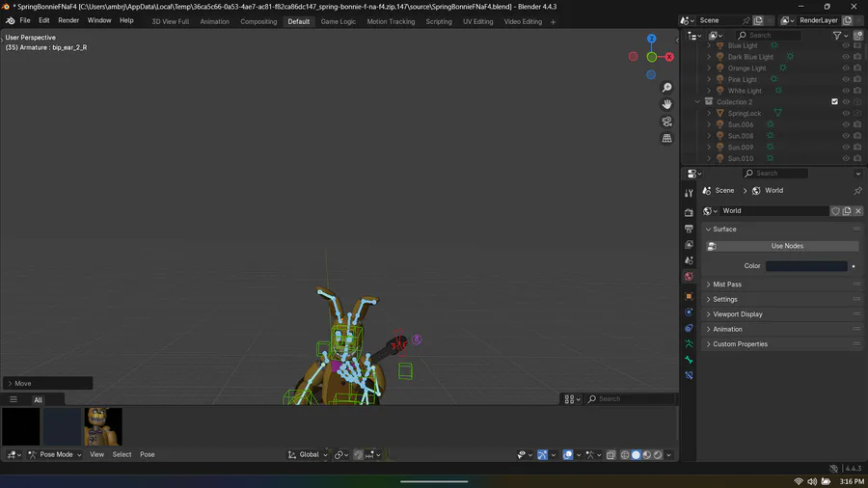Click the blue Z axis gizmo ball
This screenshot has width=868, height=488.
pos(652,39)
